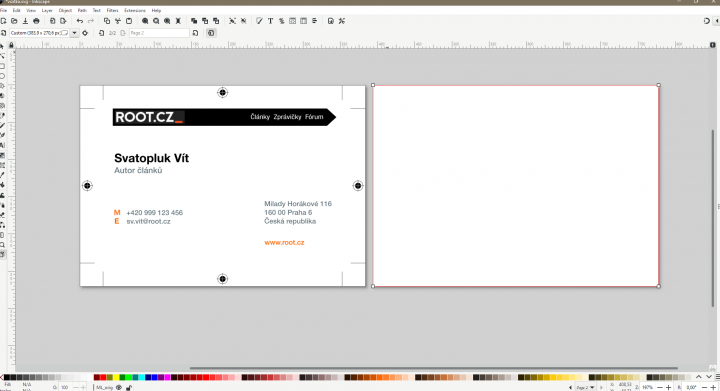Zoom to fit selection using first magnifier icon
Viewport: 720px width, 391px height.
[145, 21]
